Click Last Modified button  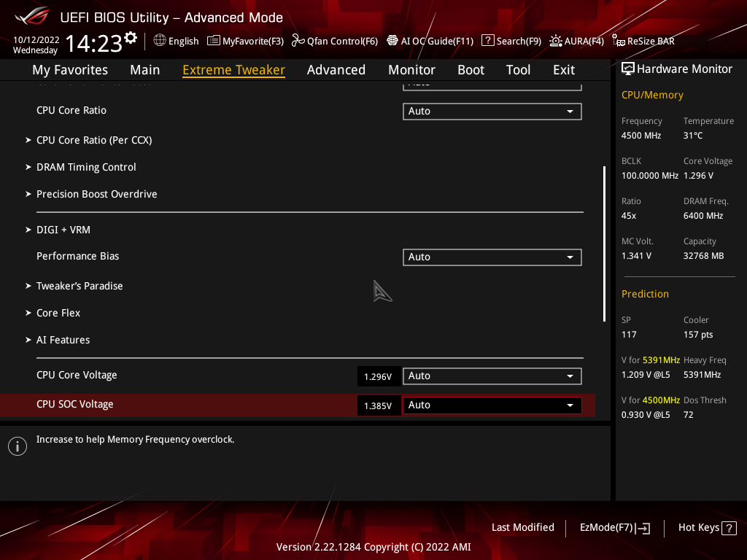pos(522,528)
